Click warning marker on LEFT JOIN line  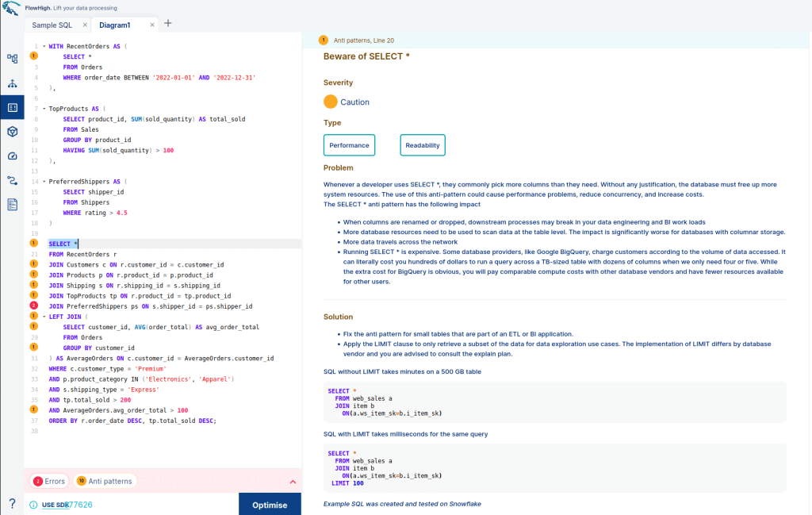click(33, 316)
